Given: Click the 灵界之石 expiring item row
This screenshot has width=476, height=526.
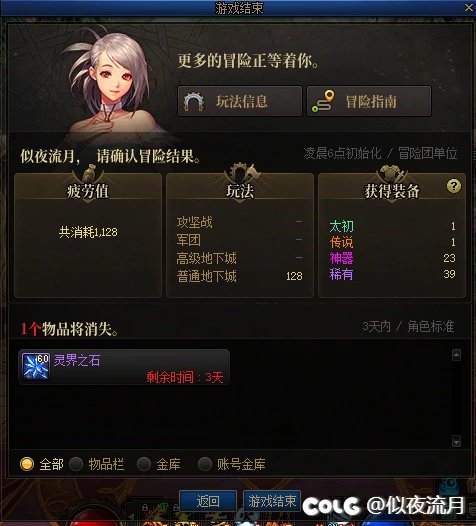Looking at the screenshot, I should (x=124, y=367).
